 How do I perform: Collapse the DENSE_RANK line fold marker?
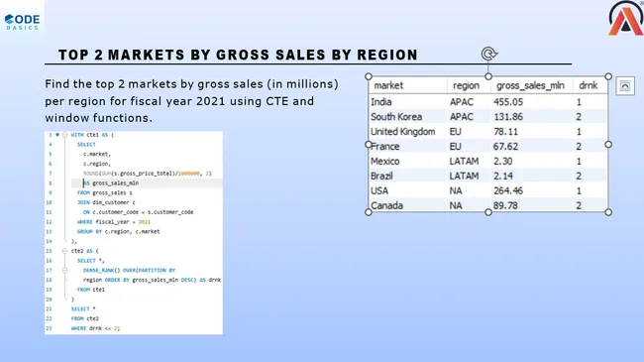[x=64, y=271]
